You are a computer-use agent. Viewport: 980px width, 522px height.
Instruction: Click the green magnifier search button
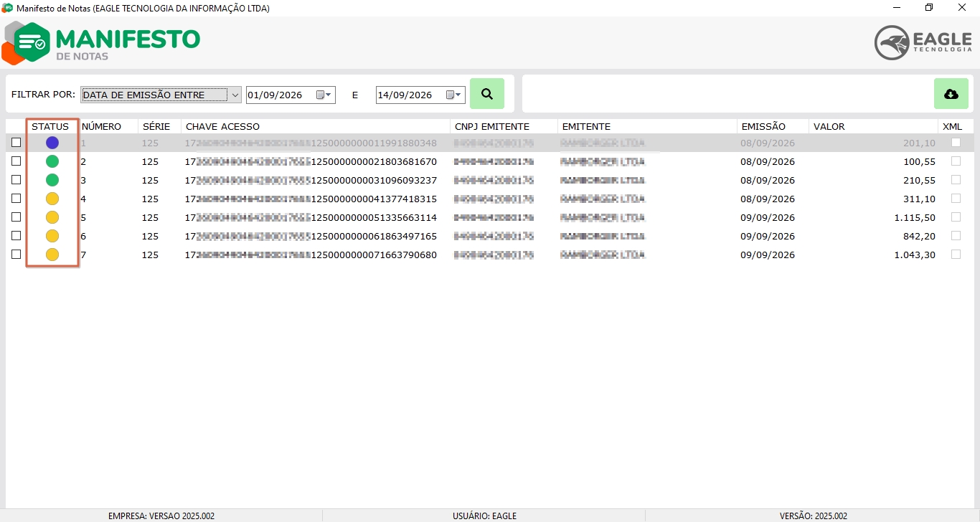487,94
